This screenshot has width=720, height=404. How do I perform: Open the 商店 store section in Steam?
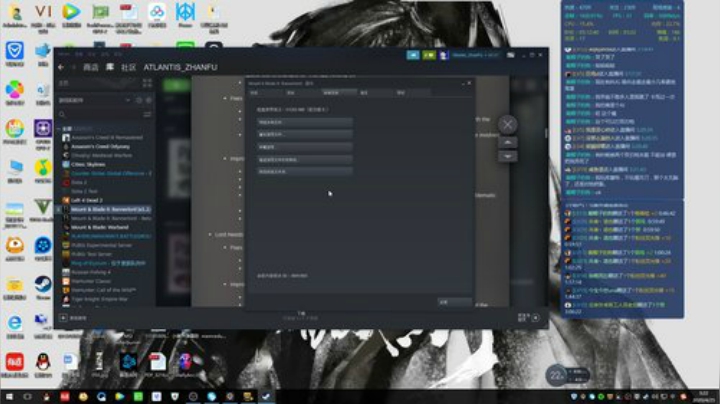point(90,67)
